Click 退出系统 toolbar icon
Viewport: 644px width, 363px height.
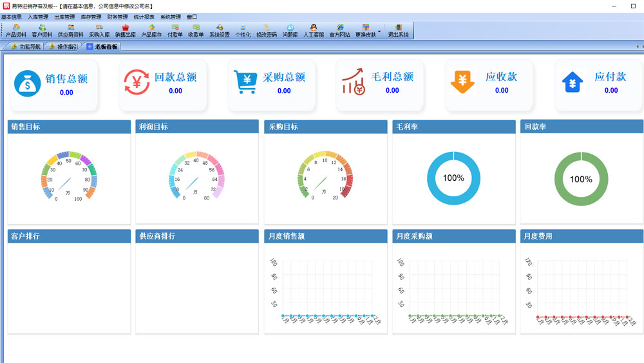[399, 31]
